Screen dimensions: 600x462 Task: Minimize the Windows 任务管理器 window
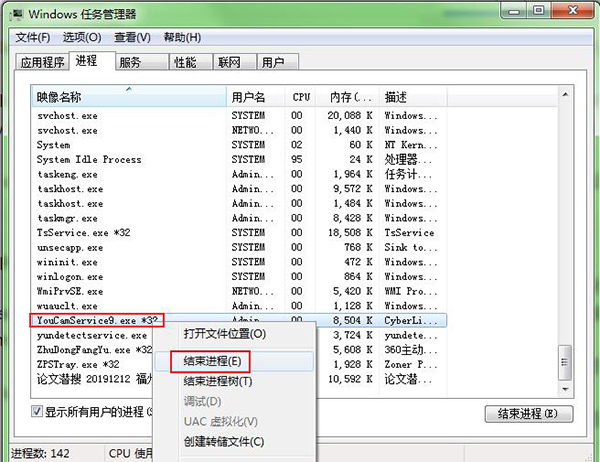click(x=511, y=12)
